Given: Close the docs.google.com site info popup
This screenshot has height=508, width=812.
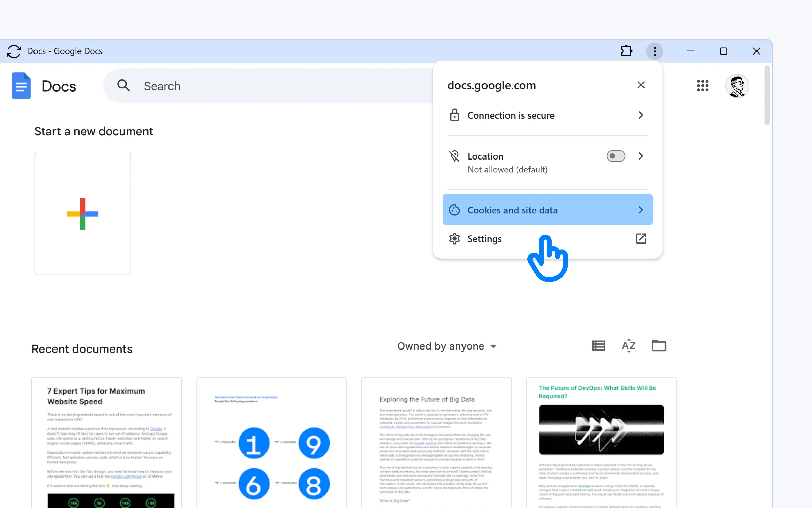Looking at the screenshot, I should click(x=641, y=85).
